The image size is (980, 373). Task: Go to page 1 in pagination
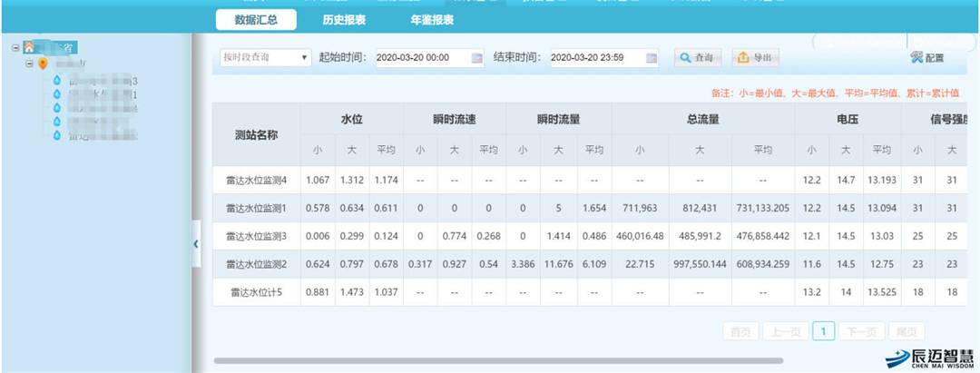pyautogui.click(x=823, y=332)
